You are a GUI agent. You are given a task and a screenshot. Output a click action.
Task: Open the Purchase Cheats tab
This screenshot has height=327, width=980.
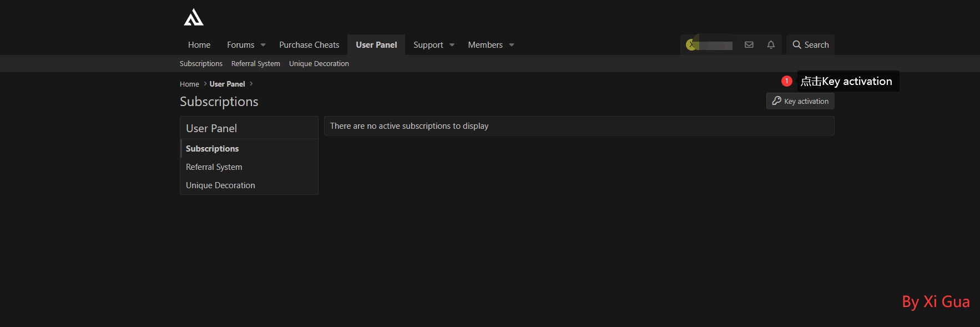click(x=309, y=45)
